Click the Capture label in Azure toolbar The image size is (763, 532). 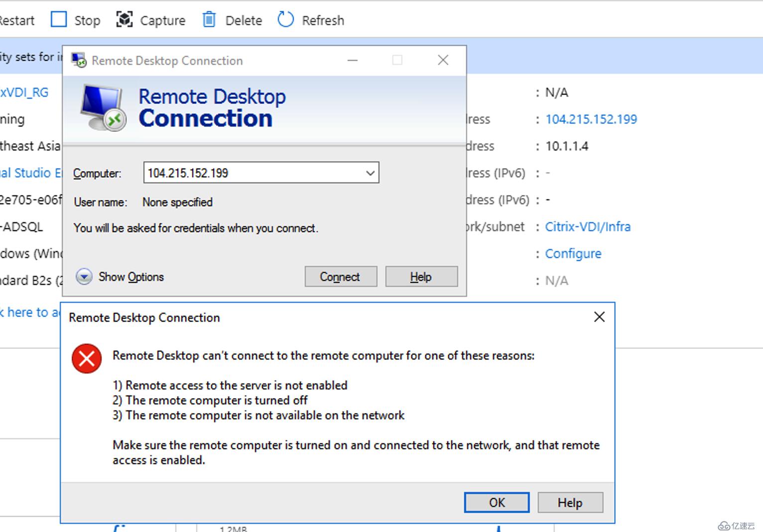tap(162, 20)
